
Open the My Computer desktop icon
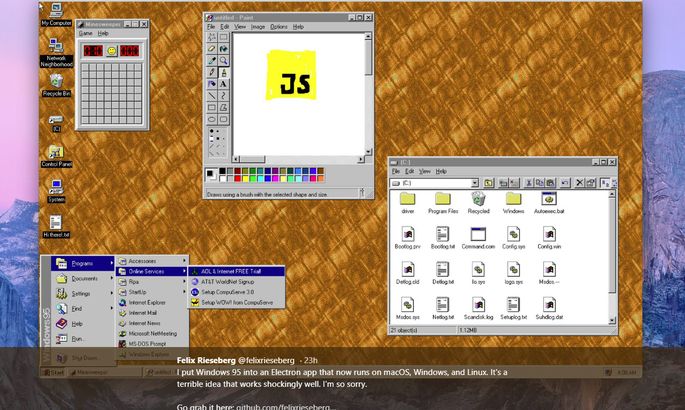click(x=56, y=14)
